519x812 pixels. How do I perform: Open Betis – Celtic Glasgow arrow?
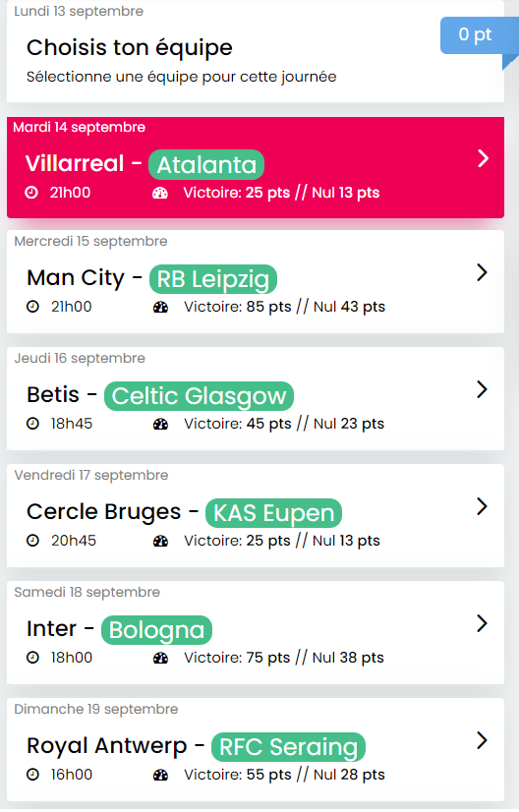tap(482, 389)
